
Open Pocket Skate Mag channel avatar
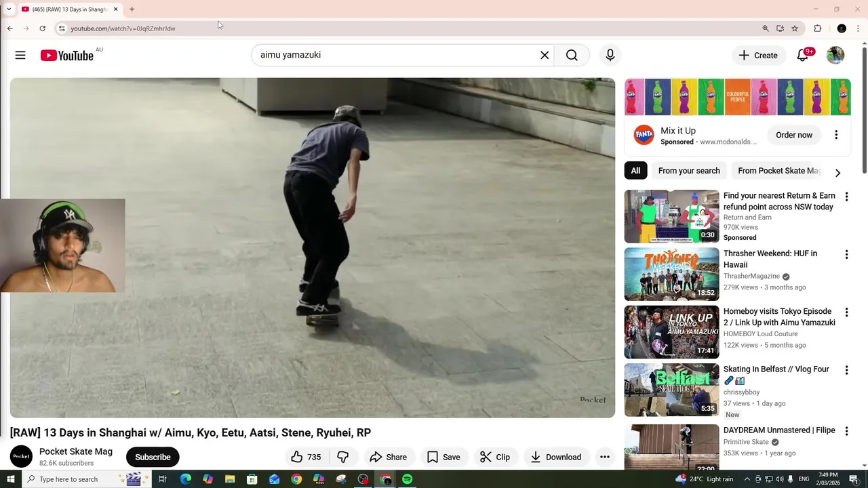(21, 457)
